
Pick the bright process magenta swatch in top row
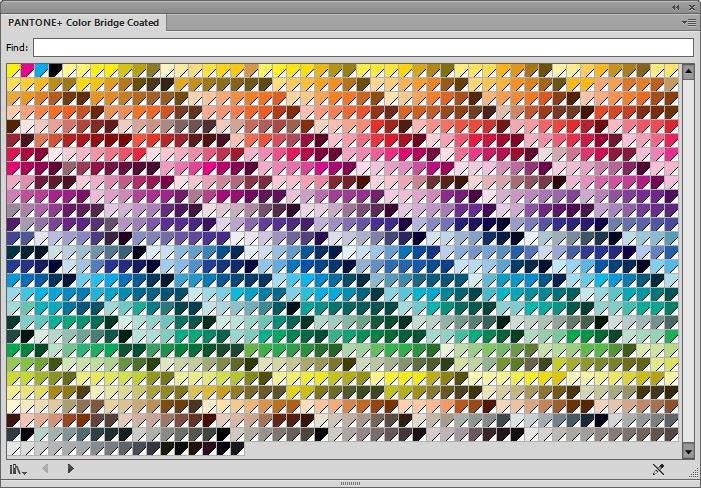(27, 71)
